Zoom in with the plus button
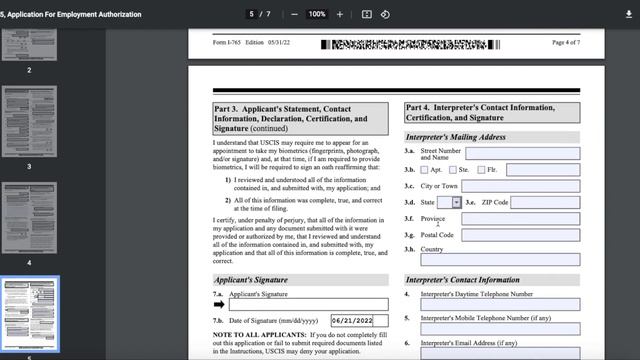Viewport: 640px width, 360px height. click(340, 14)
